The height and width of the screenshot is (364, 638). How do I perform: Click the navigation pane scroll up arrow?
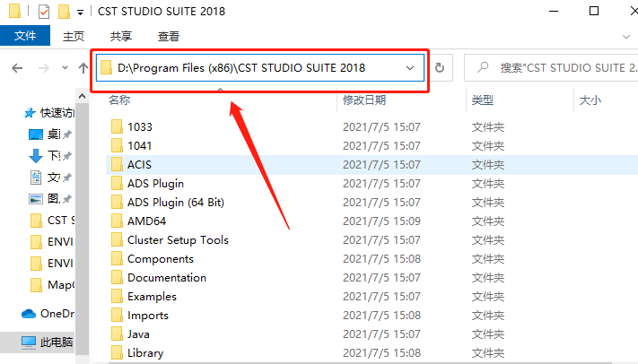tap(82, 97)
